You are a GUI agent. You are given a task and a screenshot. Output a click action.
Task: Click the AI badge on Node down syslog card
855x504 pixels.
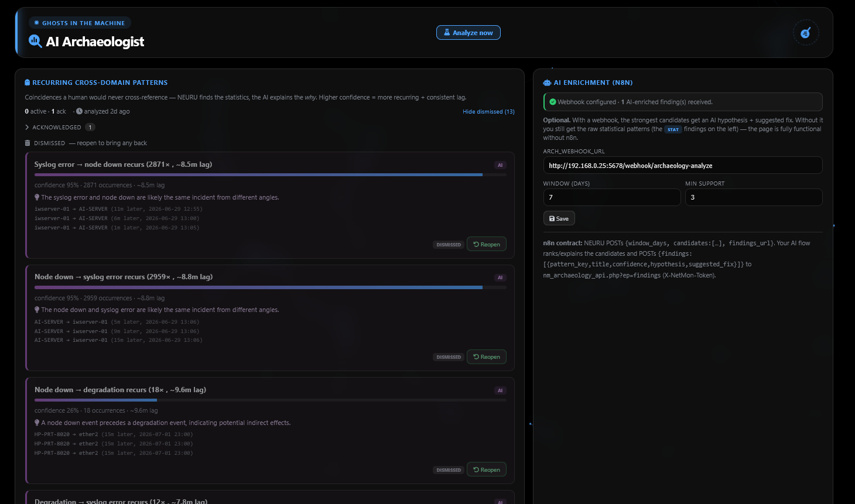pos(500,277)
